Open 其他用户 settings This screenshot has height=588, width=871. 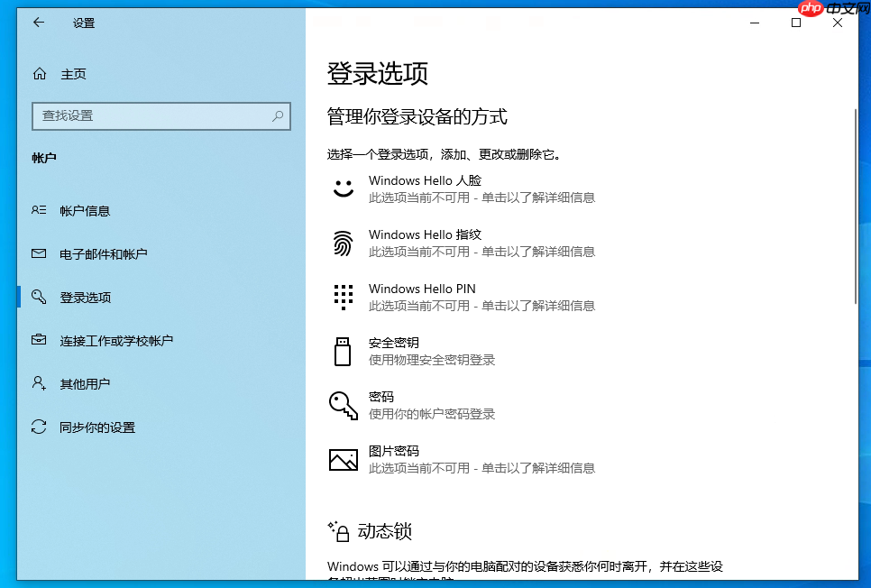click(x=83, y=383)
